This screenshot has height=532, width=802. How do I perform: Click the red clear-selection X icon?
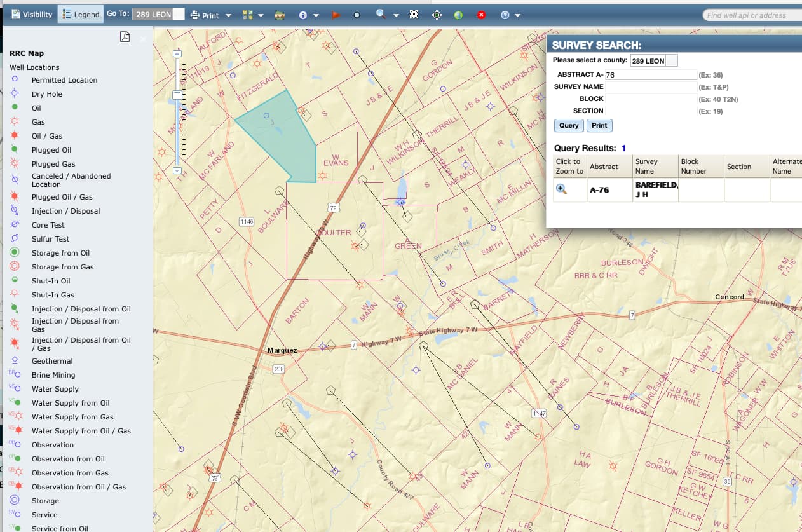[x=481, y=15]
